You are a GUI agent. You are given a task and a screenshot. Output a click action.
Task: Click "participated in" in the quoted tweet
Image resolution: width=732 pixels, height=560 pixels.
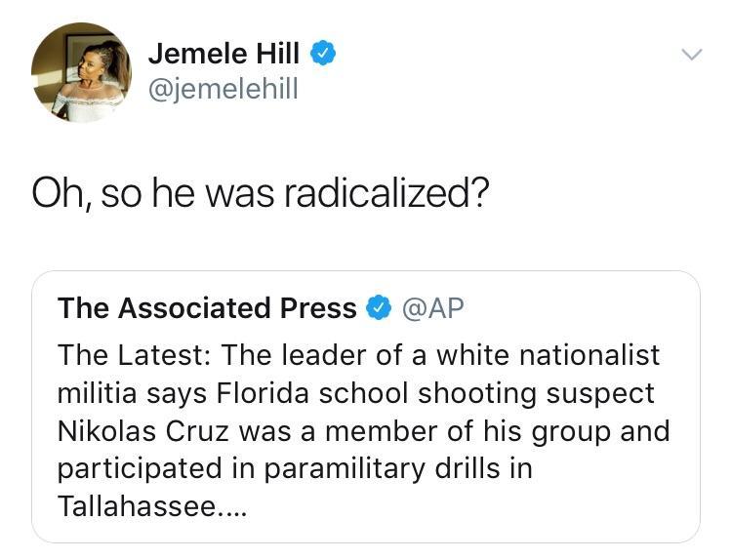152,468
